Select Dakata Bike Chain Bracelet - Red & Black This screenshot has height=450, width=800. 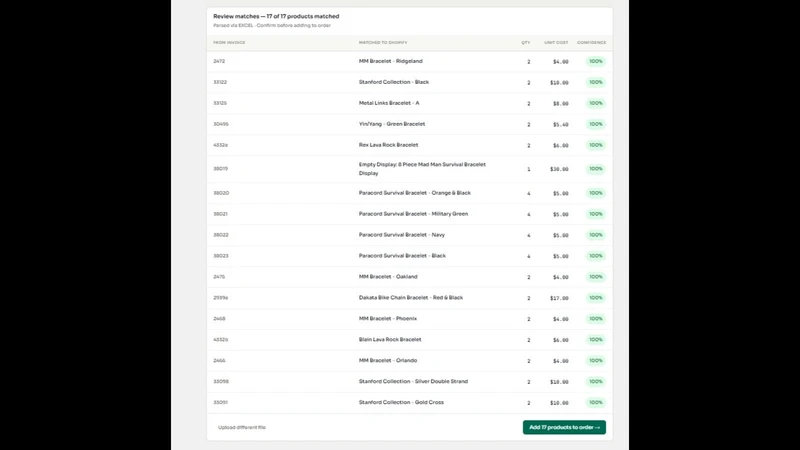click(x=411, y=297)
